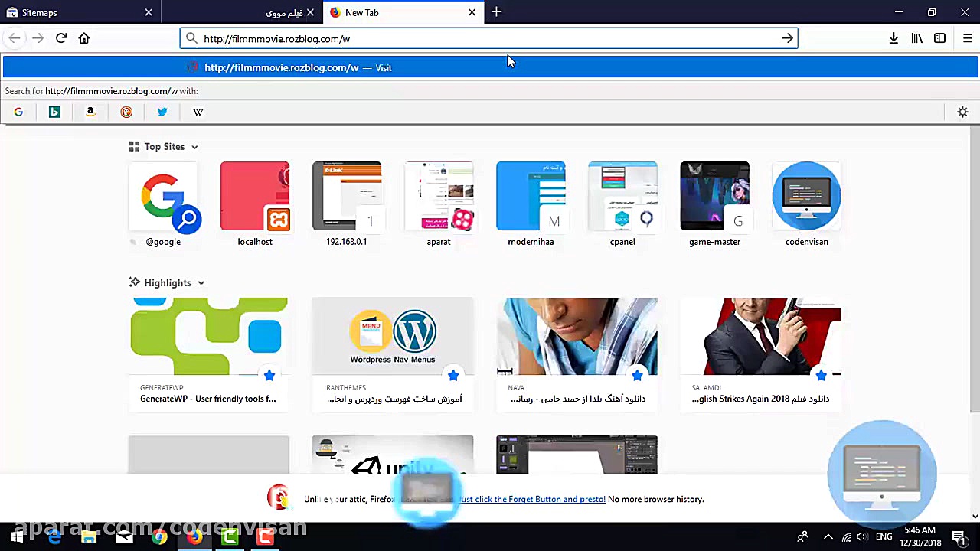Navigate back one page

coord(15,38)
